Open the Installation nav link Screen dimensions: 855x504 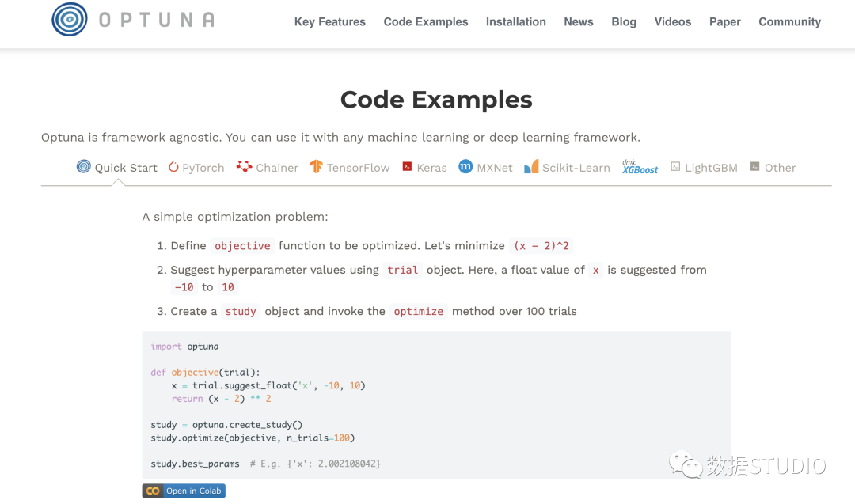point(516,22)
